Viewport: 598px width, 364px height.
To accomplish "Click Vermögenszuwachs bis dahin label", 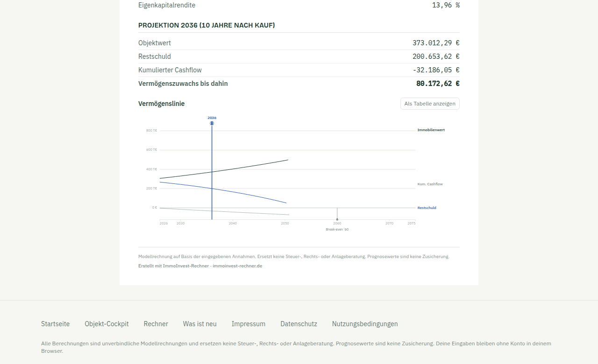I will point(183,84).
